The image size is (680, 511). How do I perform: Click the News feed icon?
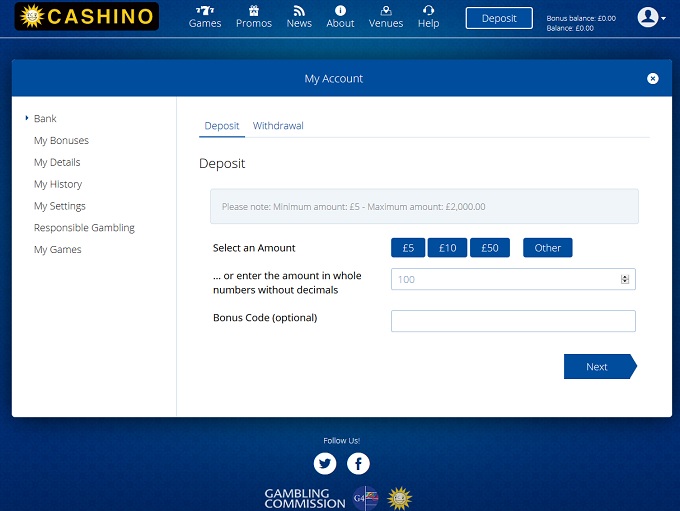pyautogui.click(x=299, y=11)
